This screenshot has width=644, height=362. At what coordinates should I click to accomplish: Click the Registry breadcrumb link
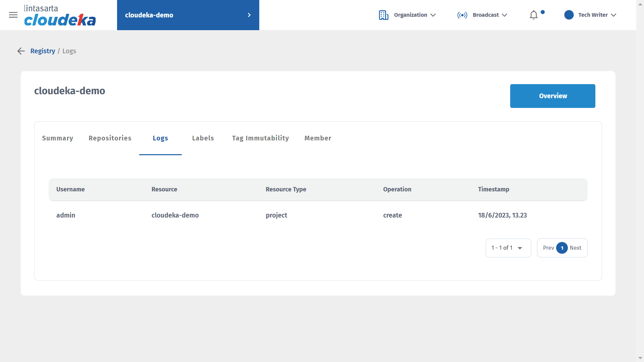tap(43, 51)
